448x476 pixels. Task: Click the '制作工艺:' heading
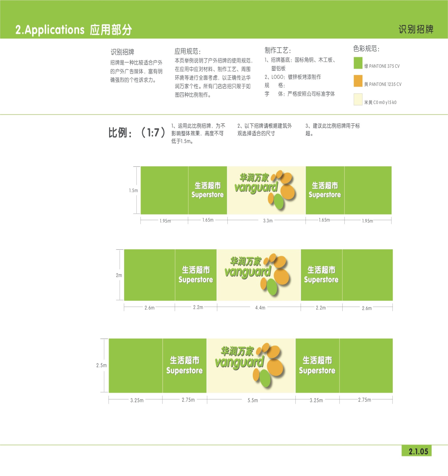(278, 50)
